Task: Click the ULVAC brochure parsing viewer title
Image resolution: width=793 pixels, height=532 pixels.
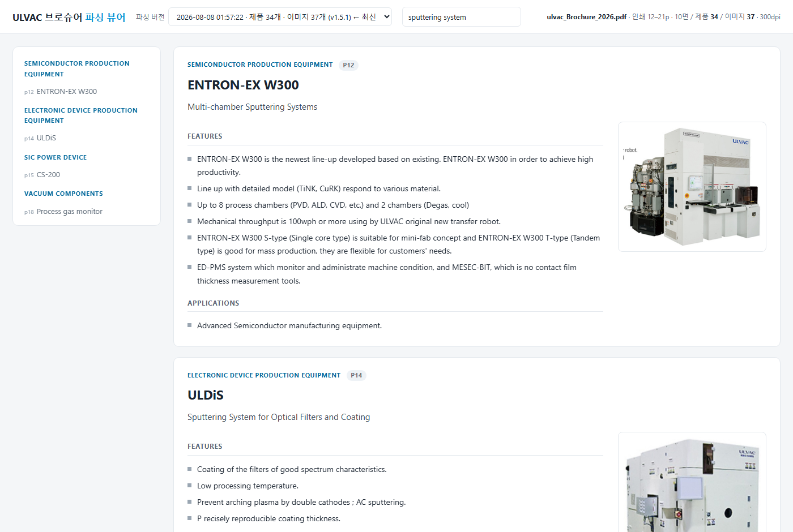Action: click(69, 17)
